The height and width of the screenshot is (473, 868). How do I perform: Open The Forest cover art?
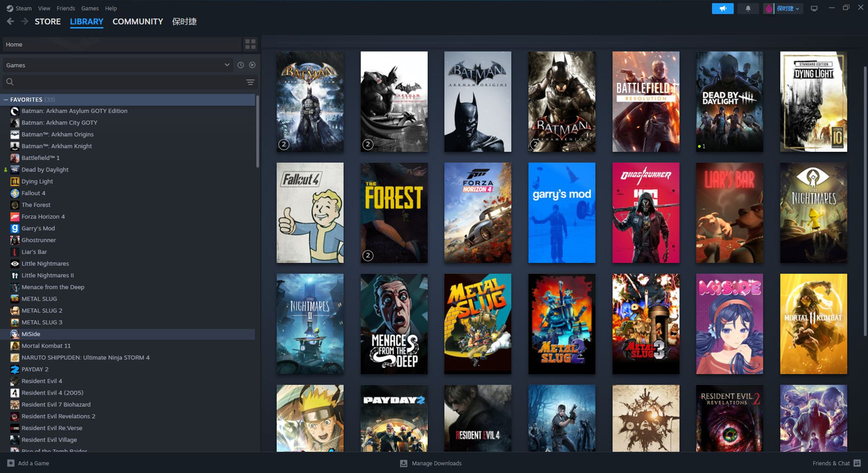pos(394,213)
